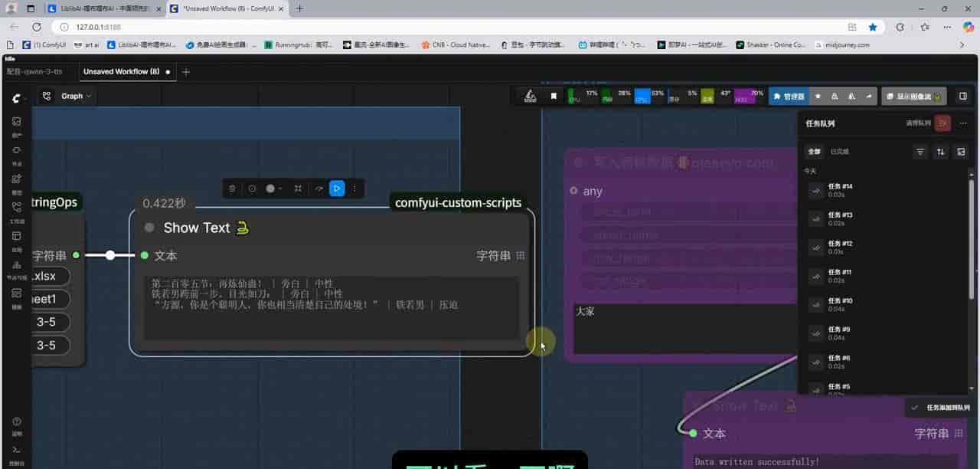The image size is (980, 469).
Task: Expand the bookmarks overflow chevron
Action: [x=962, y=44]
